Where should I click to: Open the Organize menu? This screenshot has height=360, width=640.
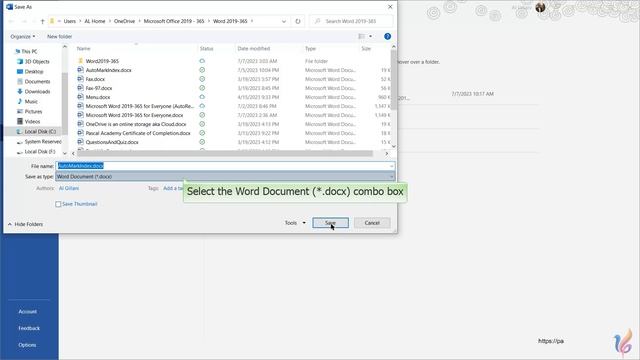tap(22, 36)
